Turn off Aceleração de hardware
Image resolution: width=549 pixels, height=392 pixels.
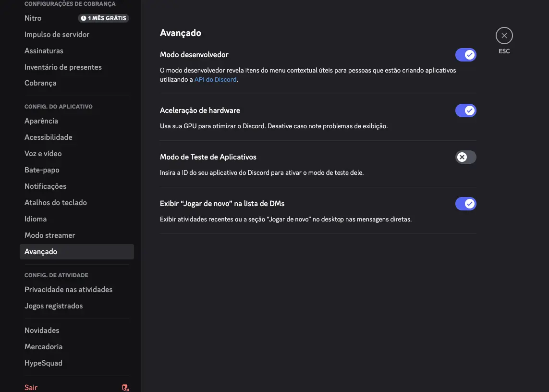coord(465,110)
